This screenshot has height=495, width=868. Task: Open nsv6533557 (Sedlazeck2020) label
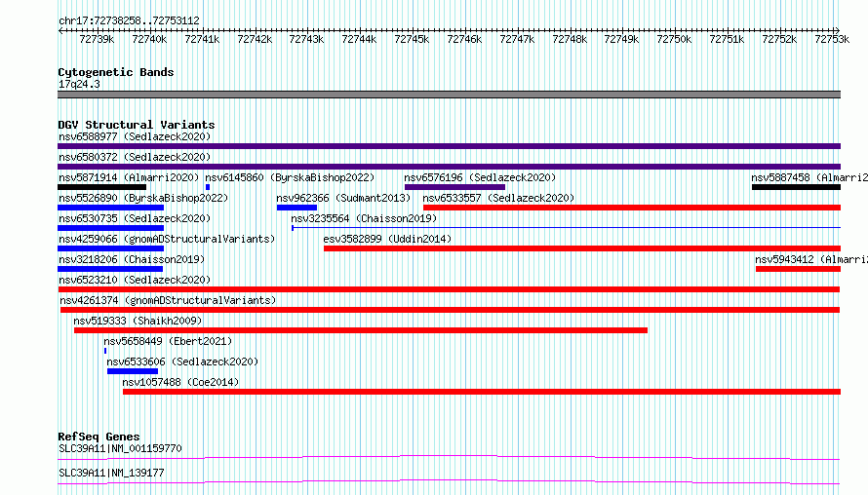click(x=498, y=198)
